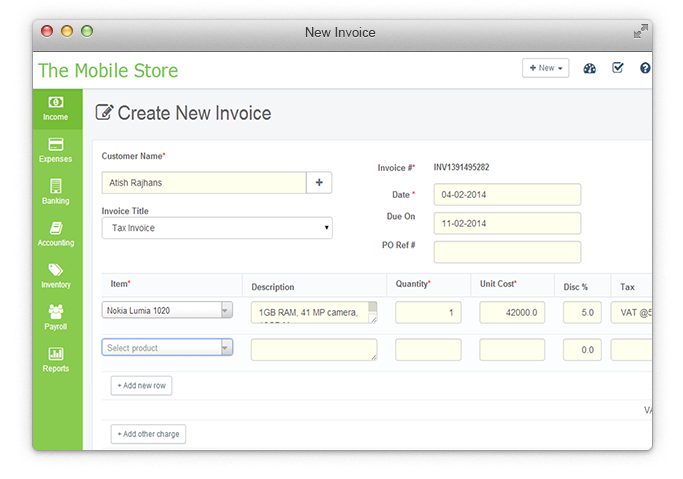Click the Add new row button

pyautogui.click(x=141, y=385)
